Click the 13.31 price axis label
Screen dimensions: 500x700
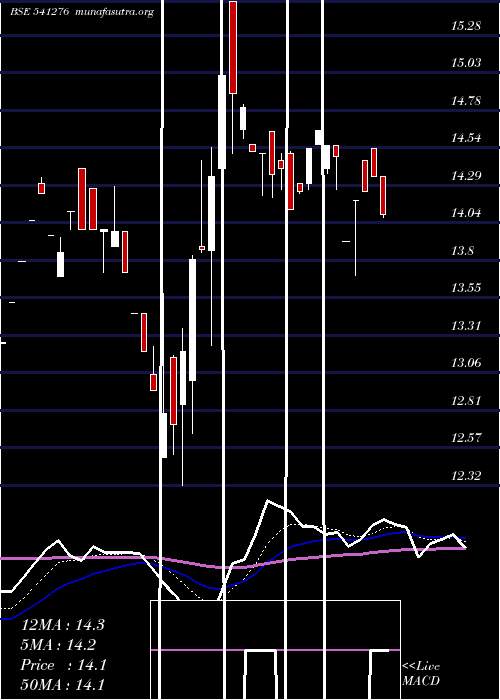466,325
